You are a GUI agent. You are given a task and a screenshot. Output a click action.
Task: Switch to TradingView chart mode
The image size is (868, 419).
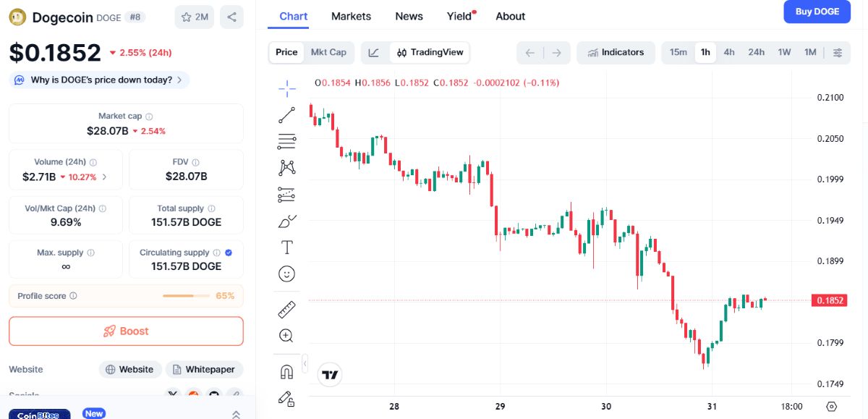point(430,52)
